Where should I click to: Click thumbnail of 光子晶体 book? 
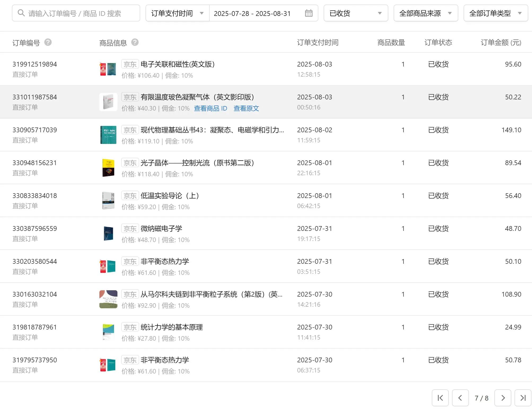coord(108,168)
